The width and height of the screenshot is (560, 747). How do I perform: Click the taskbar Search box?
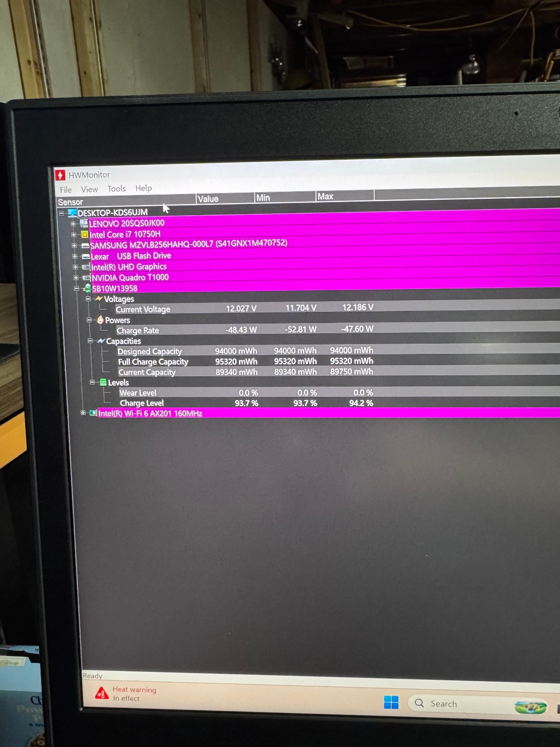[477, 705]
